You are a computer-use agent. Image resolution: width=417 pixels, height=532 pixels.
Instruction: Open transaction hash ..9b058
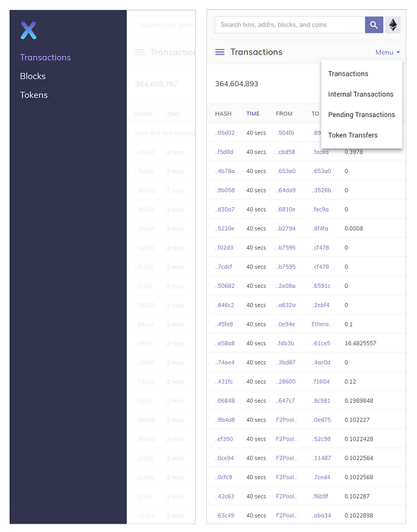[225, 190]
